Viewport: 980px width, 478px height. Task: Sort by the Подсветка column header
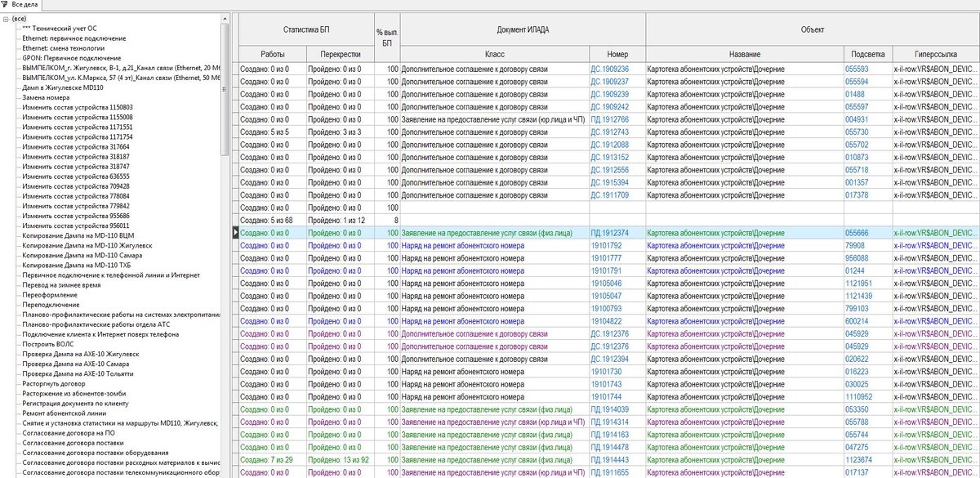pos(868,53)
